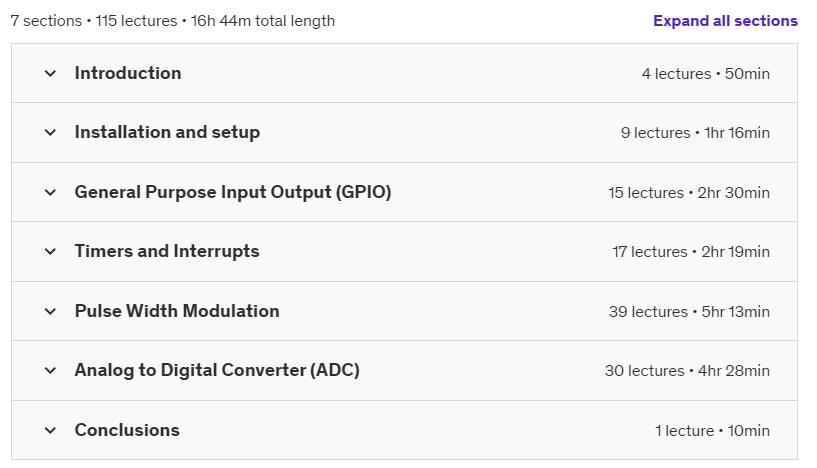Click the chevron next to Pulse Width Modulation

click(50, 312)
